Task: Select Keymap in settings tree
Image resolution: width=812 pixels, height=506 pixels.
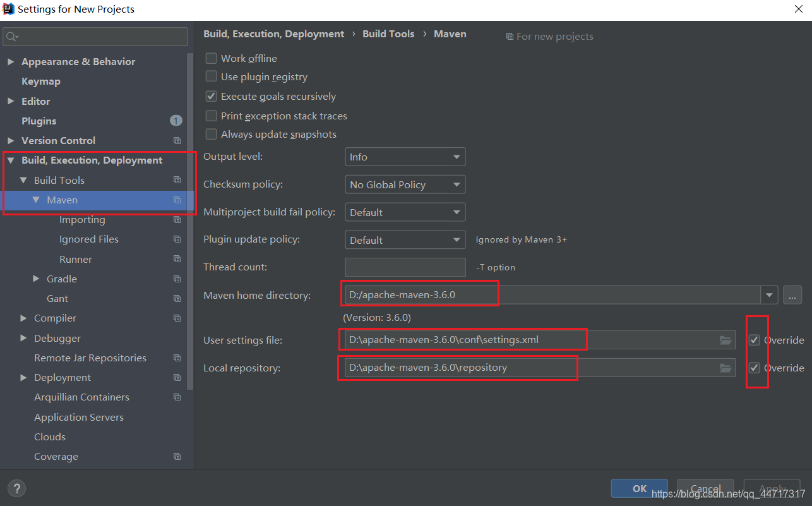Action: [41, 81]
